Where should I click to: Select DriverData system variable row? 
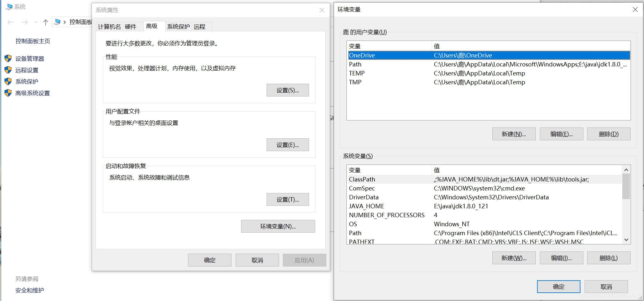tap(485, 197)
